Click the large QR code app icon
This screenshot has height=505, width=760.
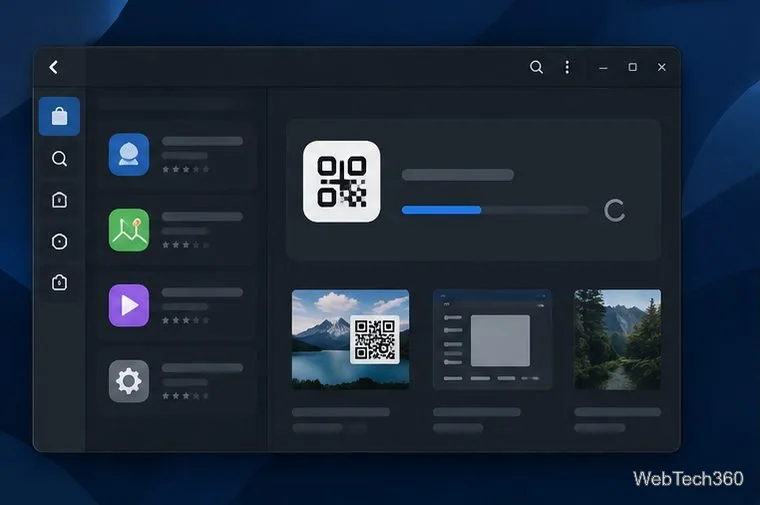coord(342,182)
